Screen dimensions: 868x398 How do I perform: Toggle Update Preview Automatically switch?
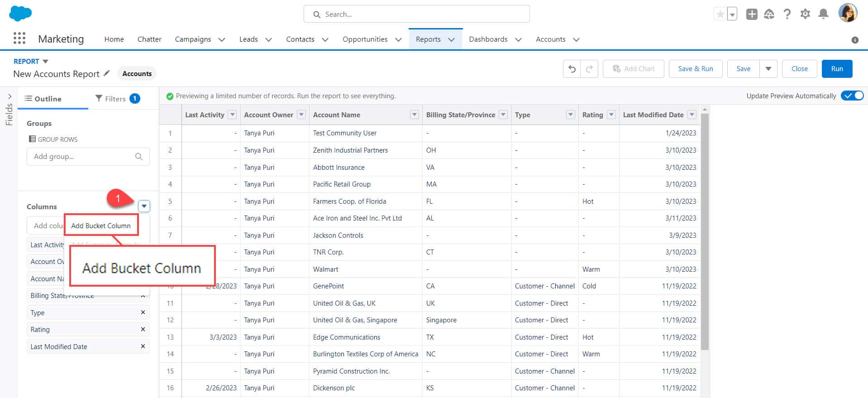pos(852,96)
